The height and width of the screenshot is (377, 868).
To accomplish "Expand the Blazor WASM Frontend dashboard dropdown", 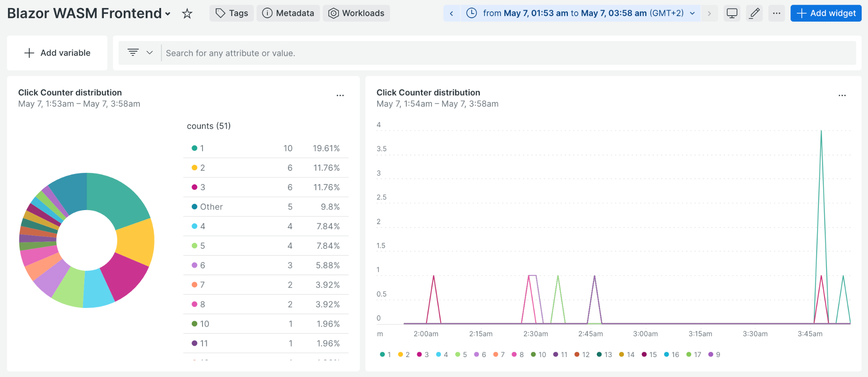I will click(x=168, y=14).
